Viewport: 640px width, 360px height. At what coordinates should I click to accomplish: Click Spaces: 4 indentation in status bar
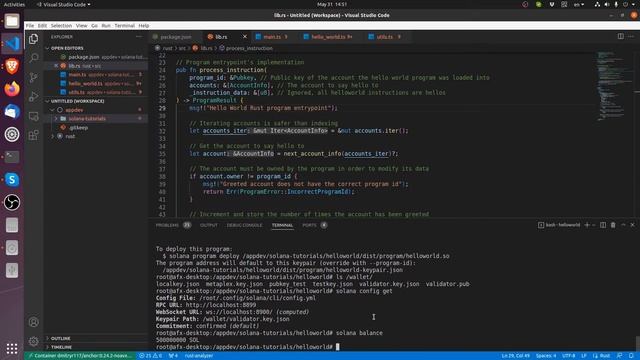click(x=546, y=356)
